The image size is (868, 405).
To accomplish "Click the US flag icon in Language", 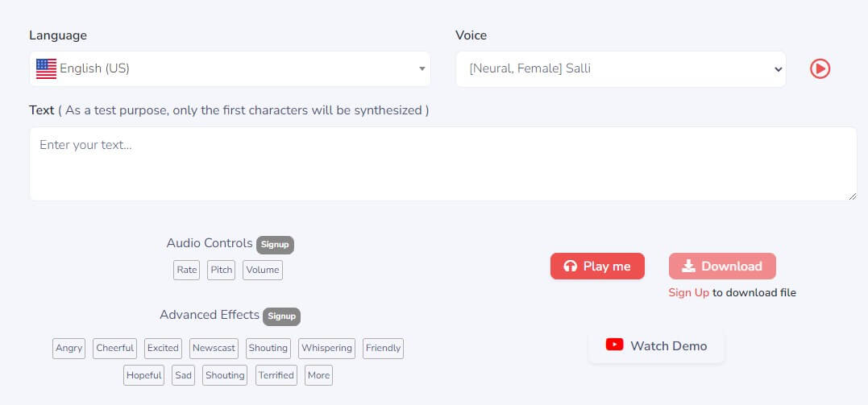I will [46, 69].
